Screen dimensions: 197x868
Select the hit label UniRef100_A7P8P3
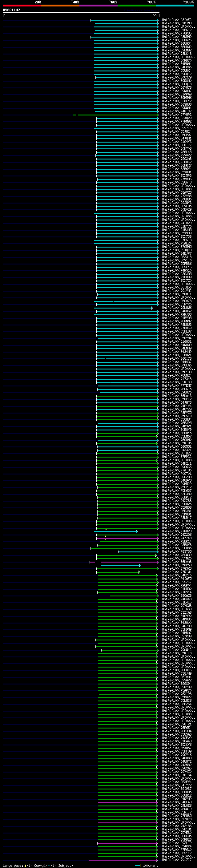(x=177, y=531)
